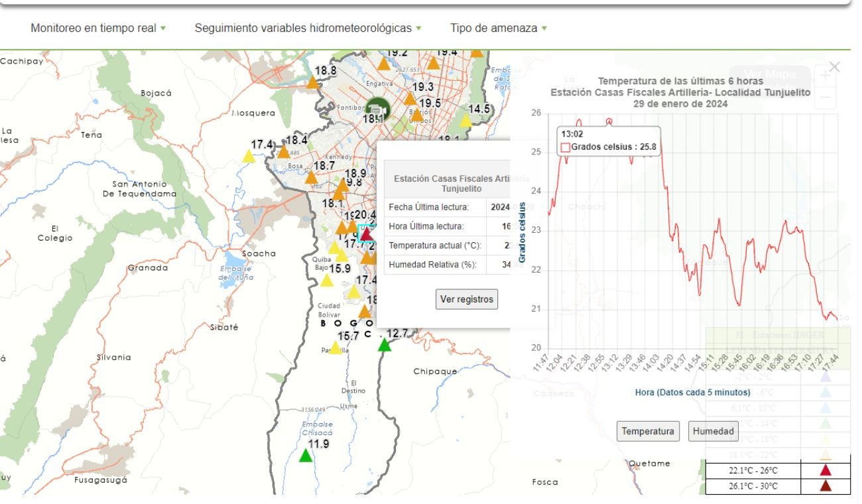862x504 pixels.
Task: Click the 22.1°C - 26°C legend red triangle
Action: [x=826, y=470]
